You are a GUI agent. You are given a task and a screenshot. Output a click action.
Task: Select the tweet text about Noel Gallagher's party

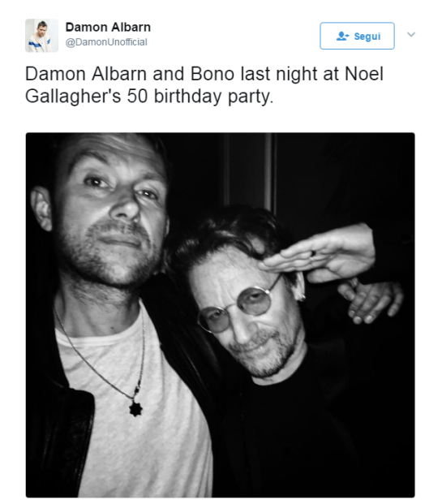204,85
